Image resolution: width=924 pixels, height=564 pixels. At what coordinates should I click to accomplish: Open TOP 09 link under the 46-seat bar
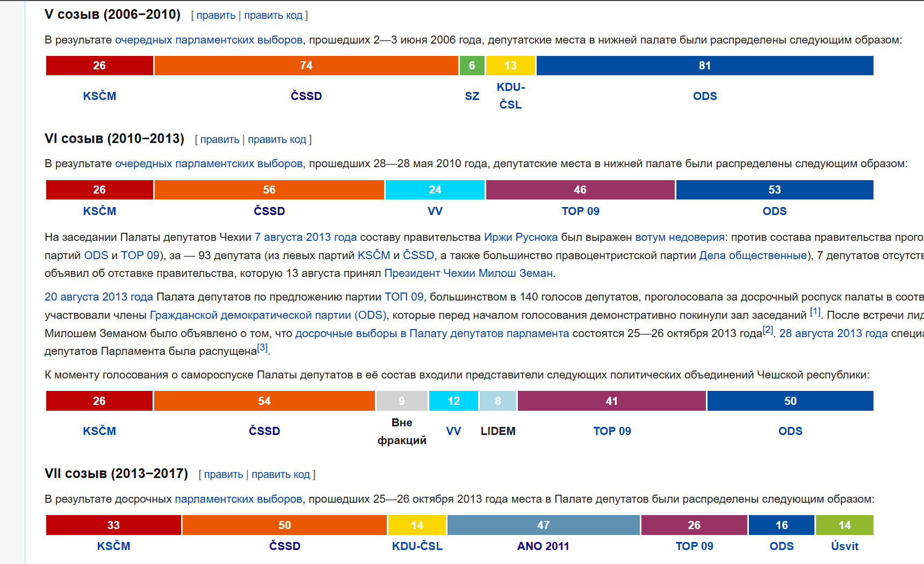point(580,211)
